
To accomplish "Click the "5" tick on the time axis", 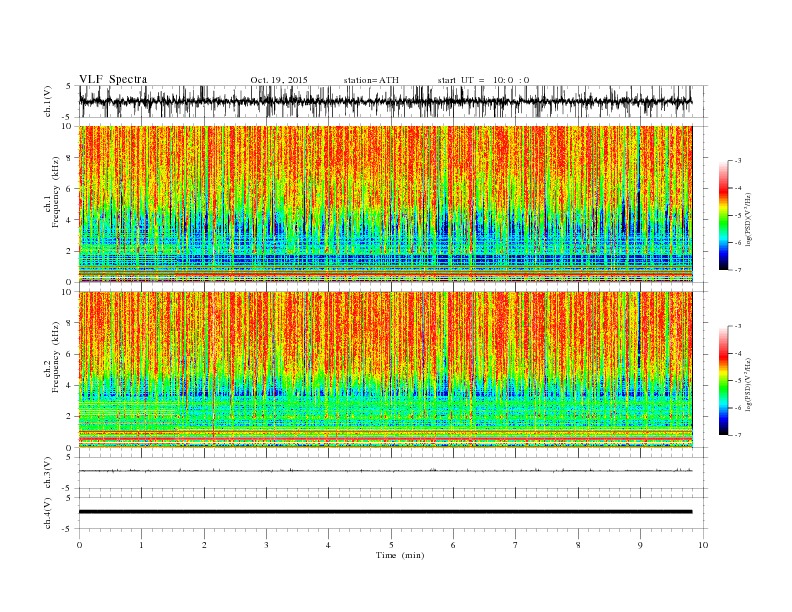I will (391, 545).
